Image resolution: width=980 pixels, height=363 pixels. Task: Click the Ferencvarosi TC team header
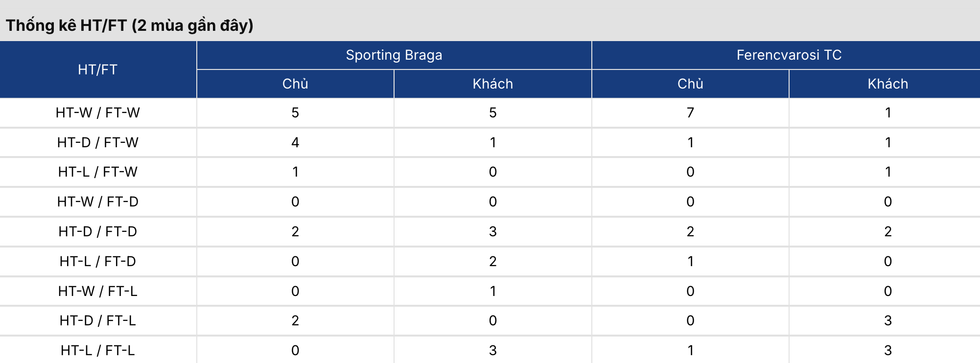789,55
